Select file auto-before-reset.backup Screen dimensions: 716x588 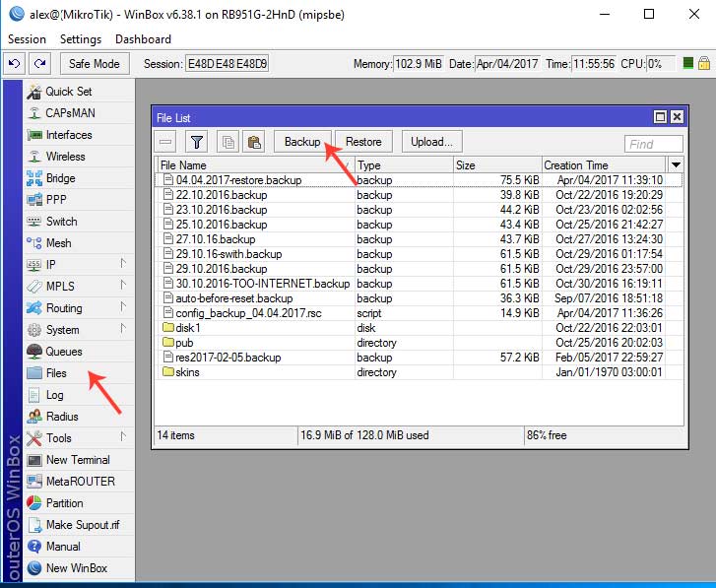[419, 298]
